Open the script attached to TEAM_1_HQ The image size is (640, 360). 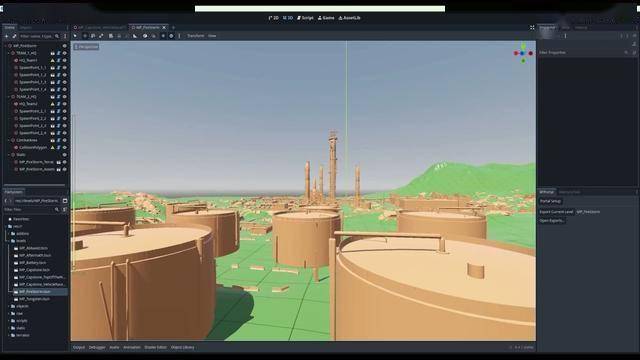coord(58,53)
